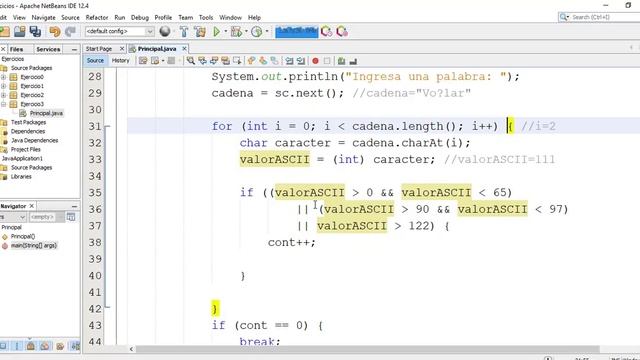
Task: Toggle Highlight Search icon
Action: coord(225,61)
